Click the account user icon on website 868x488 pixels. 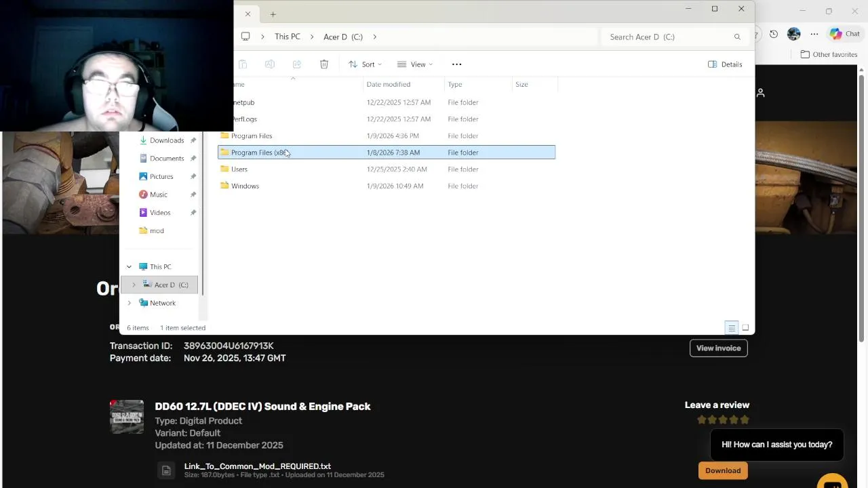pos(761,93)
